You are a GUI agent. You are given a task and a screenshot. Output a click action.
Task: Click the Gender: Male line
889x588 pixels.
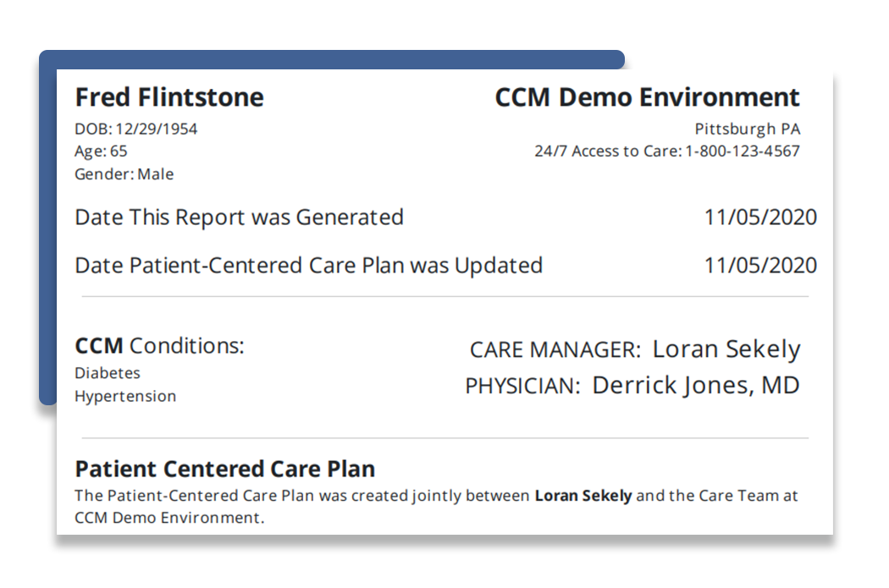[x=124, y=174]
